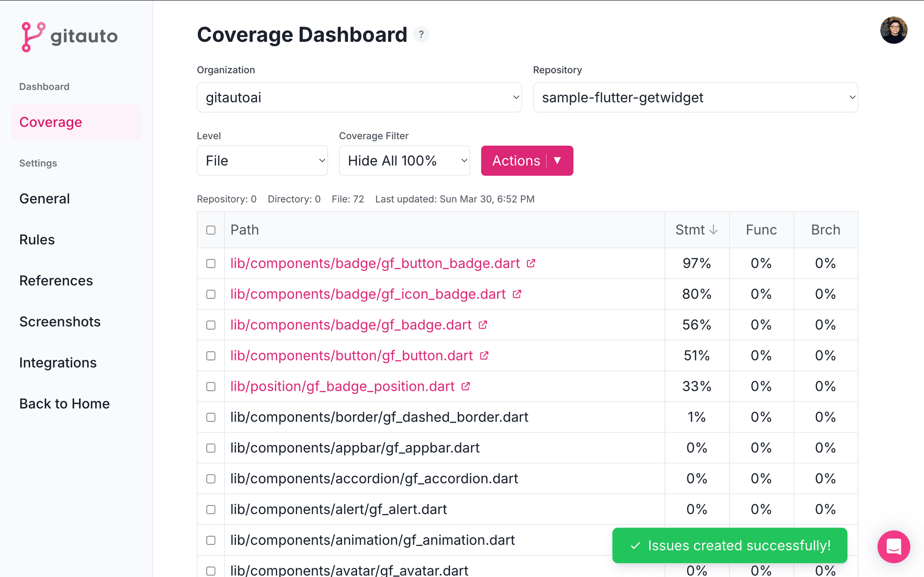Open the chat support widget icon

(893, 547)
